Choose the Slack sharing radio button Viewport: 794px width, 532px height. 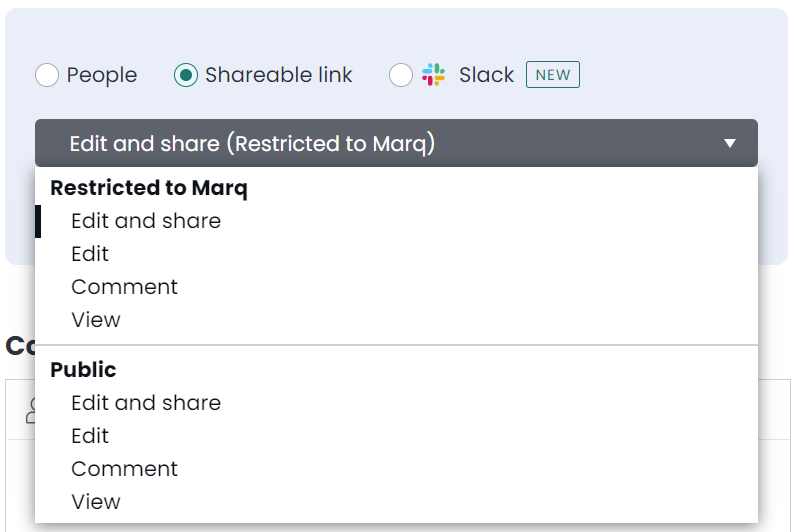[x=401, y=75]
